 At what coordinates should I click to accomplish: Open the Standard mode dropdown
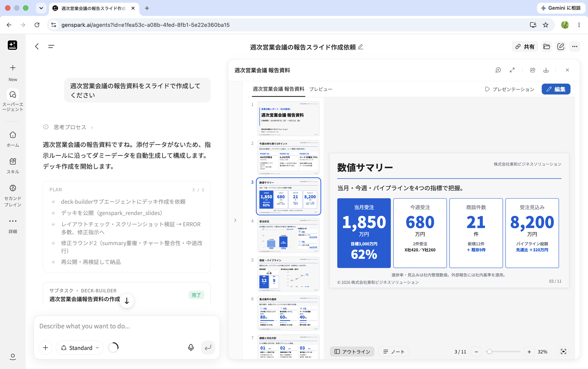tap(80, 348)
